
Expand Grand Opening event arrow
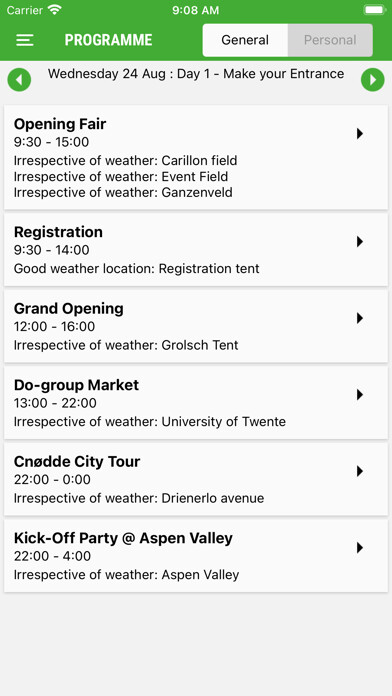(x=360, y=318)
